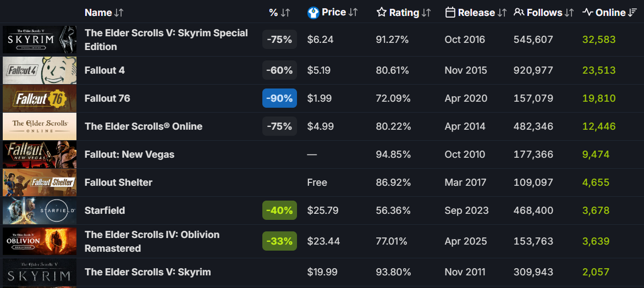Click Starfield's green -40% discount badge
The height and width of the screenshot is (288, 644).
pos(279,211)
